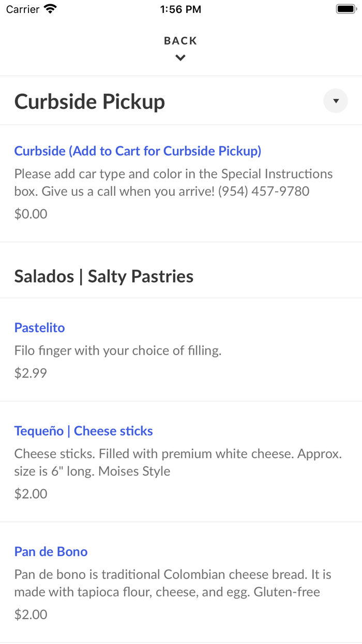This screenshot has width=362, height=644.
Task: Click the phone number (954) 457-9780
Action: point(265,191)
